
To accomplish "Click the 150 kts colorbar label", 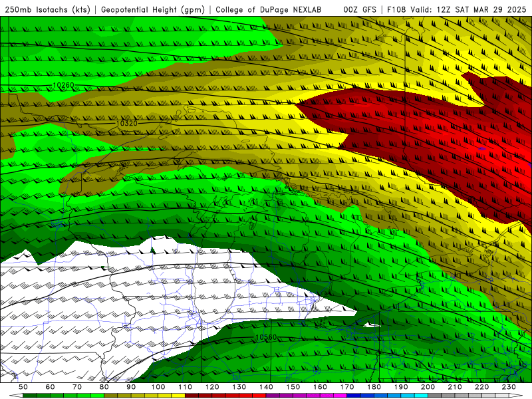I will [x=293, y=387].
